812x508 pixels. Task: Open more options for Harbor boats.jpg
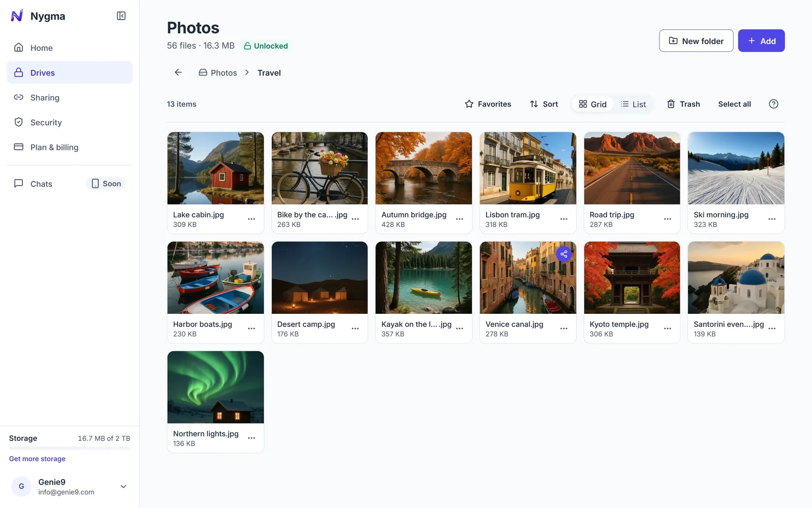pyautogui.click(x=251, y=329)
